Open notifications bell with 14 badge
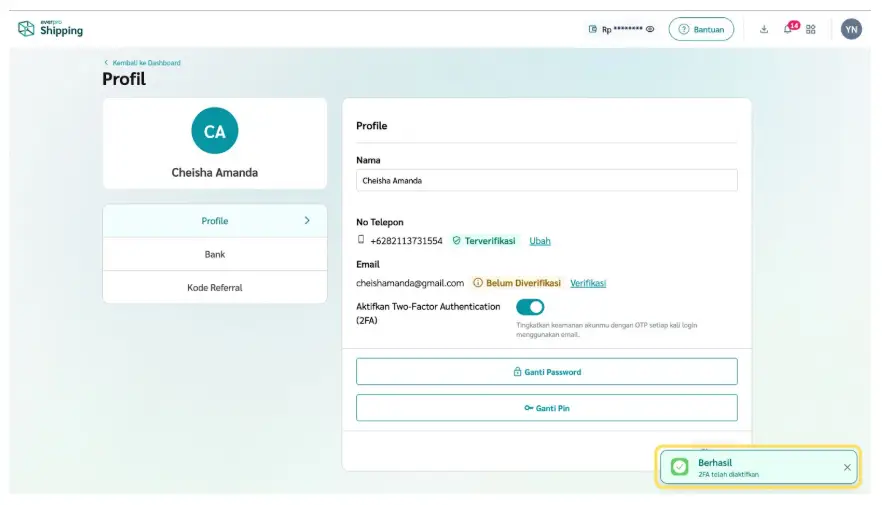This screenshot has height=505, width=882. pos(788,29)
